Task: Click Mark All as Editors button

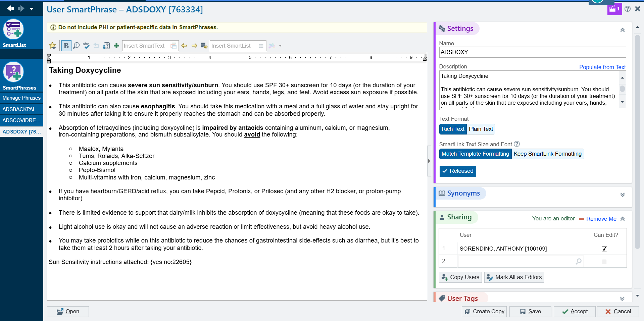Action: tap(514, 277)
